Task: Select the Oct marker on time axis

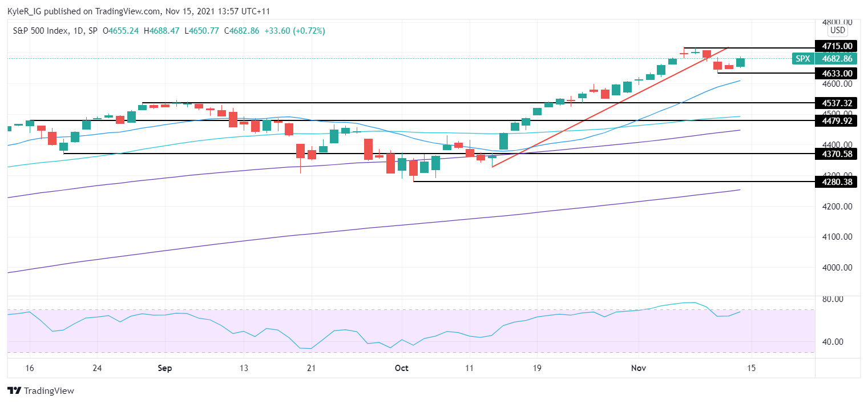Action: point(402,368)
